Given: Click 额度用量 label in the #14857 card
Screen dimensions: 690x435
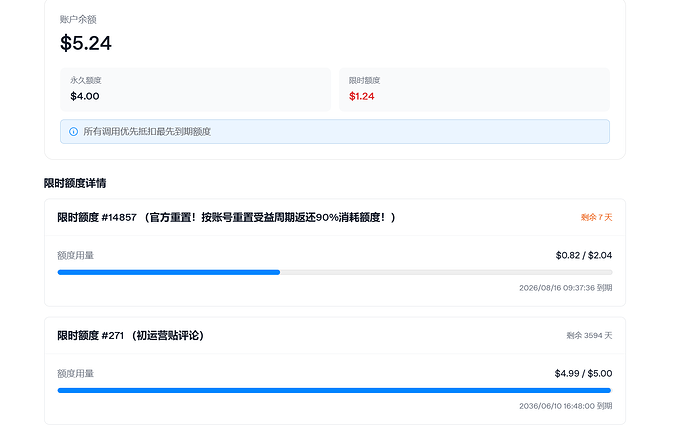Looking at the screenshot, I should click(76, 256).
